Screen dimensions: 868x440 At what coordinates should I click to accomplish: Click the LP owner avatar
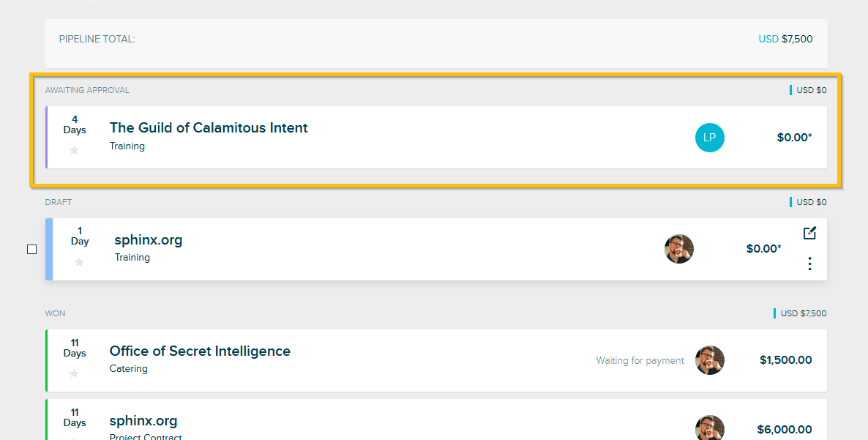(x=709, y=138)
